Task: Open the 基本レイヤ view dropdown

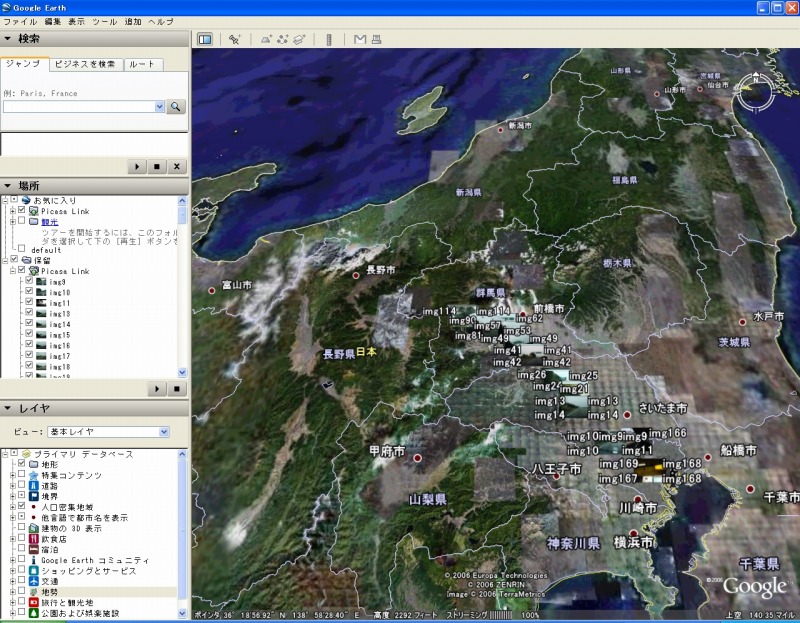Action: [108, 432]
